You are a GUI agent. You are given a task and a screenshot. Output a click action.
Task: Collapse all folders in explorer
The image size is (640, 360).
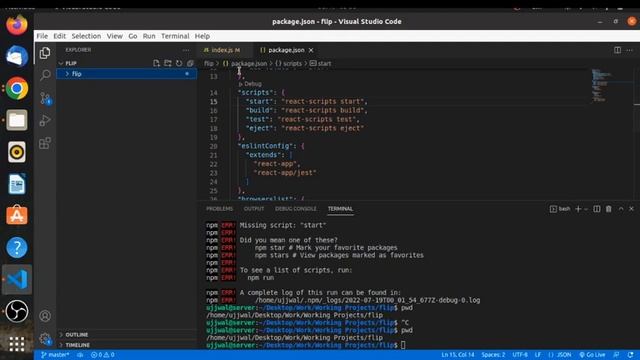pos(190,63)
